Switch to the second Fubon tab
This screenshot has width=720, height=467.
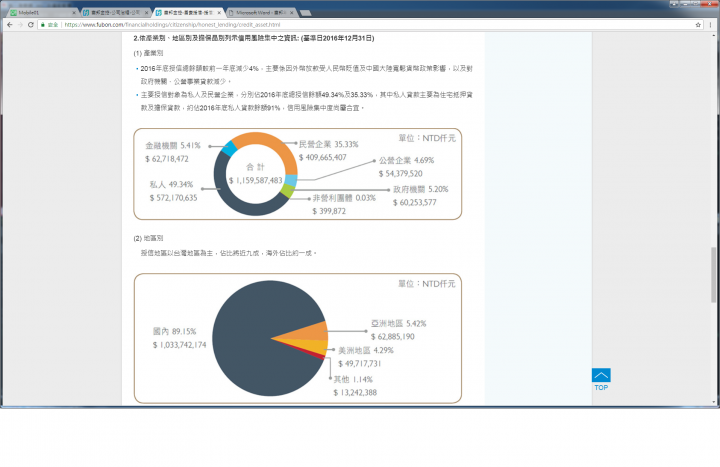coord(116,13)
